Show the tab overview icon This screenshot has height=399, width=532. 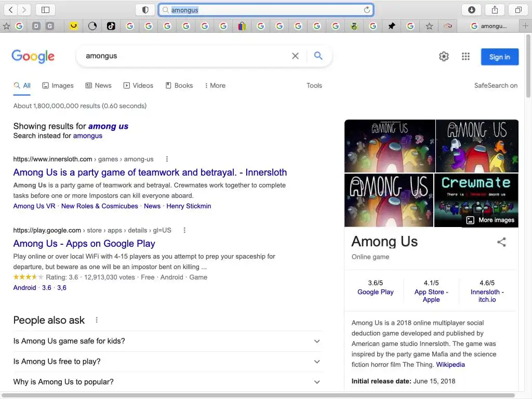pyautogui.click(x=518, y=10)
